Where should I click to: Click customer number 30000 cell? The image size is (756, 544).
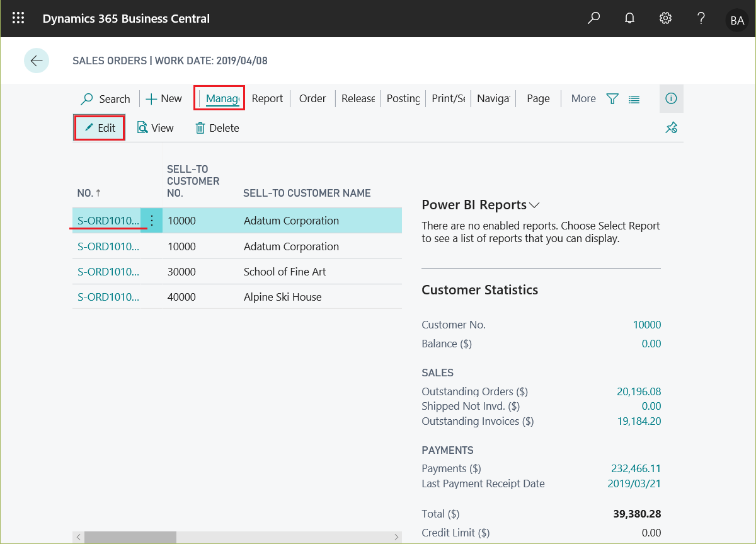[x=181, y=272]
